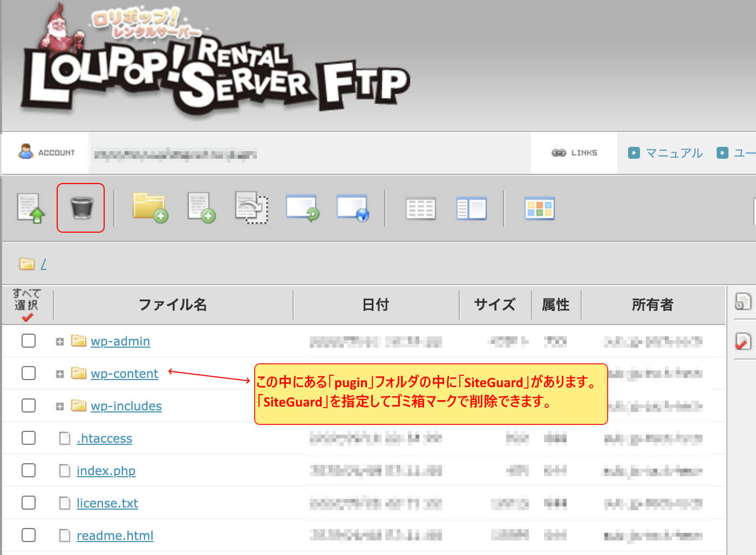756x555 pixels.
Task: Open the wp-content folder link
Action: coord(125,374)
